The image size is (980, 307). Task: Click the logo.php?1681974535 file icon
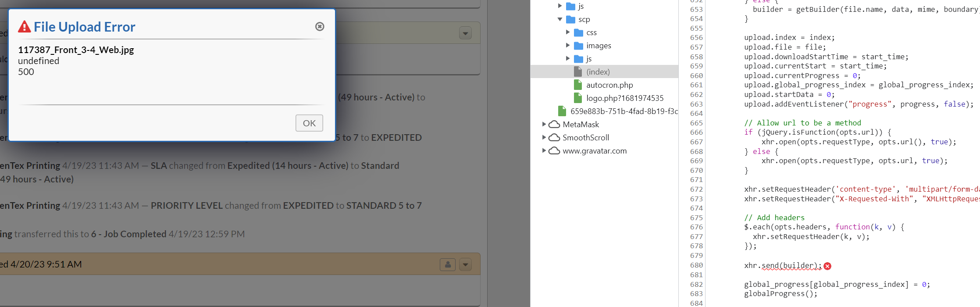(578, 98)
